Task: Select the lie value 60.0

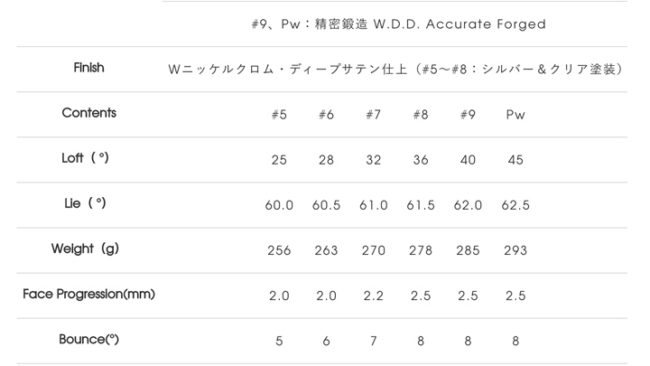Action: click(279, 205)
